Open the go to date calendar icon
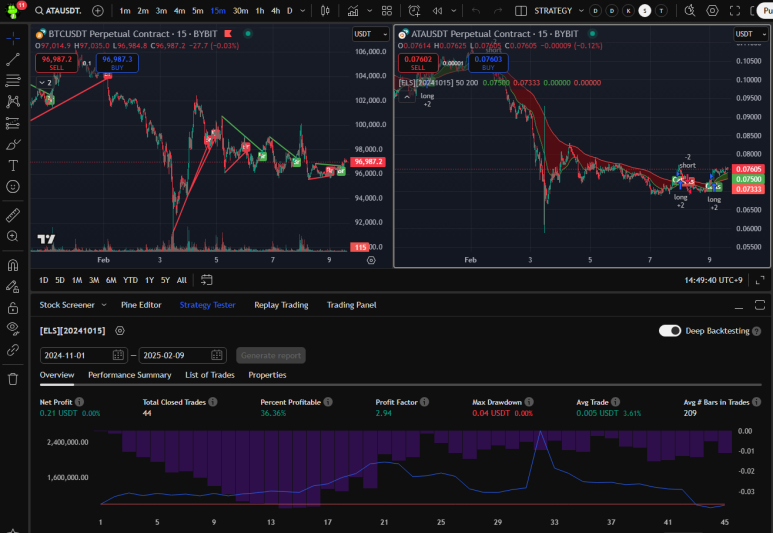This screenshot has height=533, width=773. pyautogui.click(x=207, y=280)
